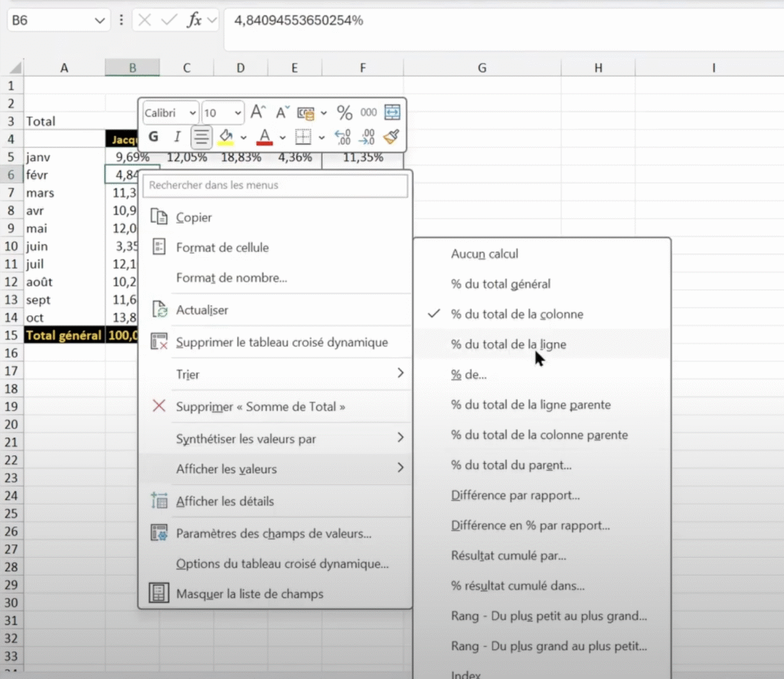
Task: Select checked % du total de la colonne
Action: pyautogui.click(x=542, y=314)
